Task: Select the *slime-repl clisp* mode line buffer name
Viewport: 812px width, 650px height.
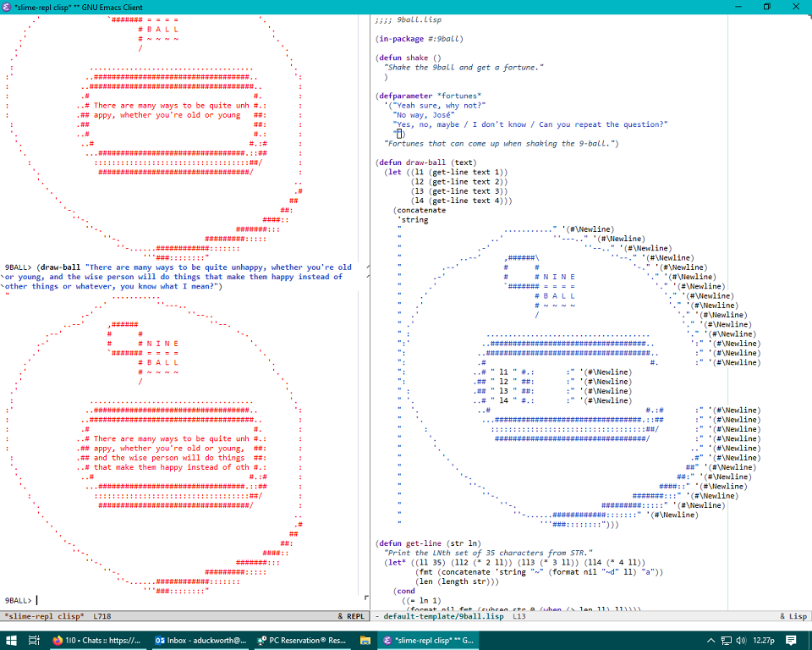Action: pos(44,616)
